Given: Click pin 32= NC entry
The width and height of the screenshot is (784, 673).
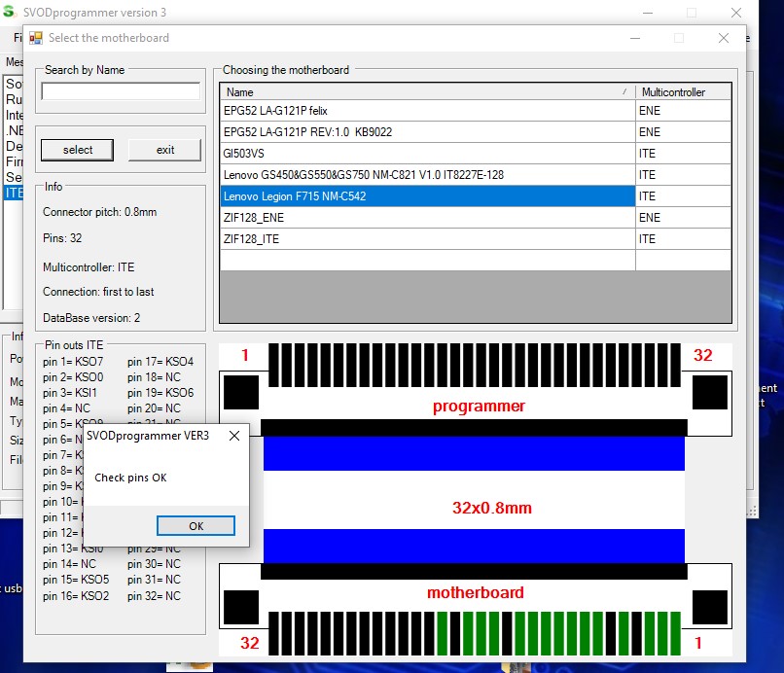Looking at the screenshot, I should (154, 595).
